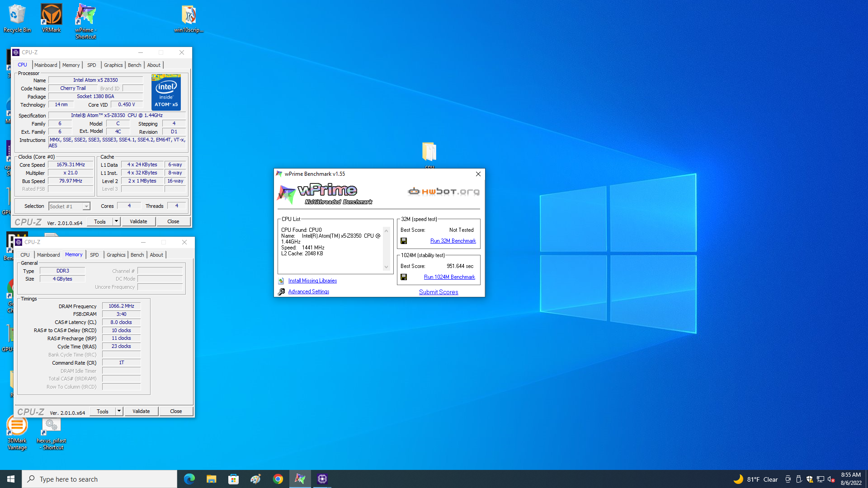The width and height of the screenshot is (868, 488).
Task: Click the network icon in system tray
Action: 820,479
